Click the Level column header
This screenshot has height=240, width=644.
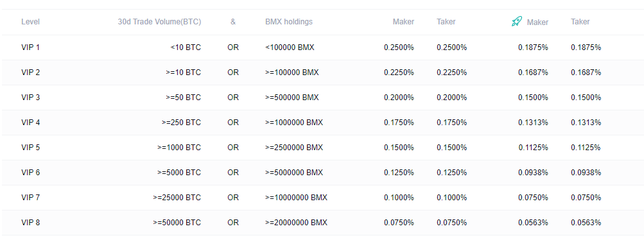point(30,22)
